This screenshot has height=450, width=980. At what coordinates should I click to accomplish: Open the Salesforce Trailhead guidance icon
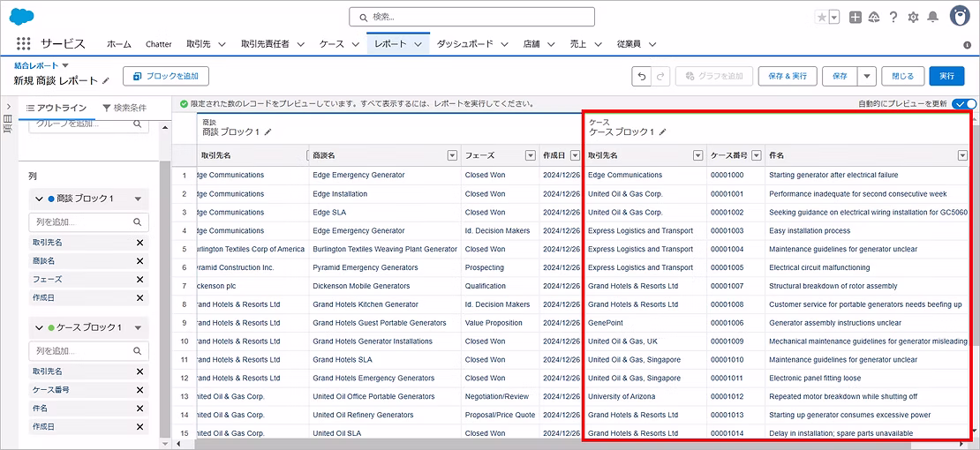point(874,18)
